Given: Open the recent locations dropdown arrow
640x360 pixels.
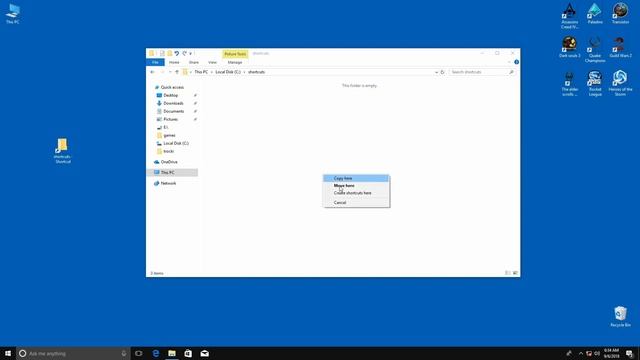Looking at the screenshot, I should coord(170,72).
